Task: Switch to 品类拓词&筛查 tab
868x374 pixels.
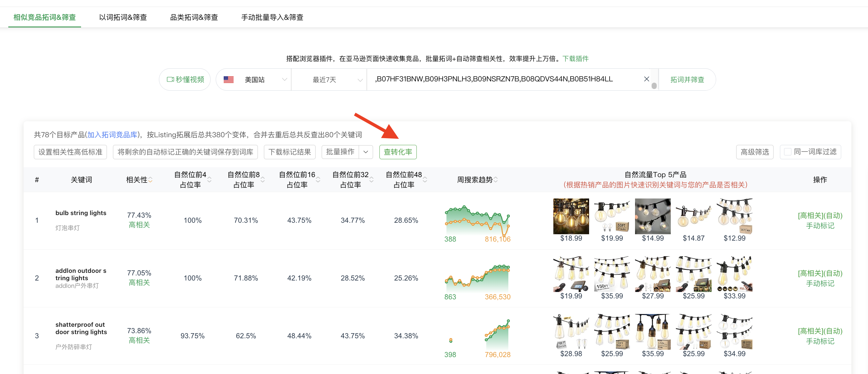Action: [194, 17]
